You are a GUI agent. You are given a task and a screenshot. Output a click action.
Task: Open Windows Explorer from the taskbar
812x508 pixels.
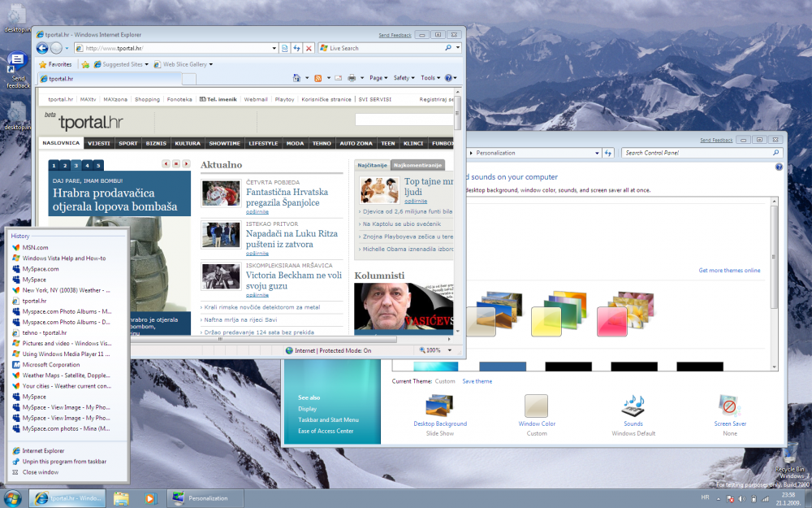pyautogui.click(x=121, y=498)
